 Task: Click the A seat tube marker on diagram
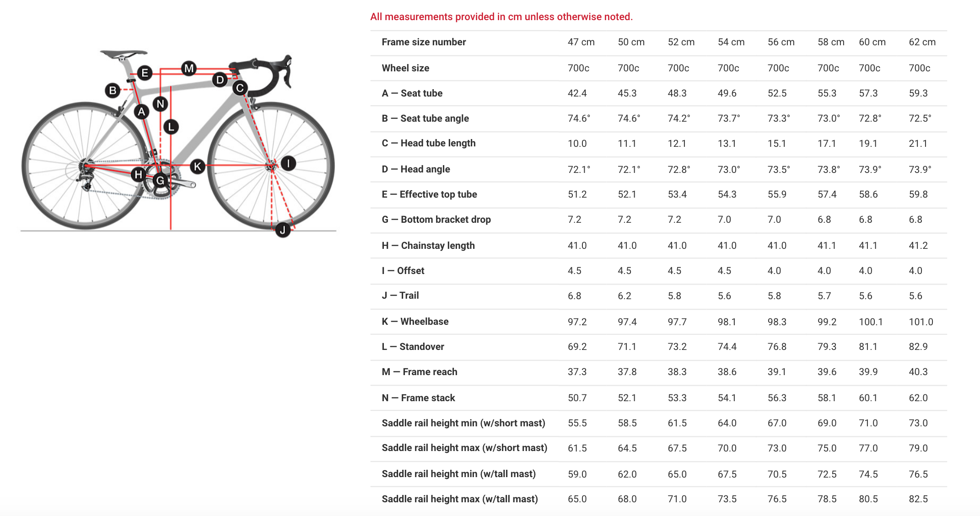click(x=141, y=111)
